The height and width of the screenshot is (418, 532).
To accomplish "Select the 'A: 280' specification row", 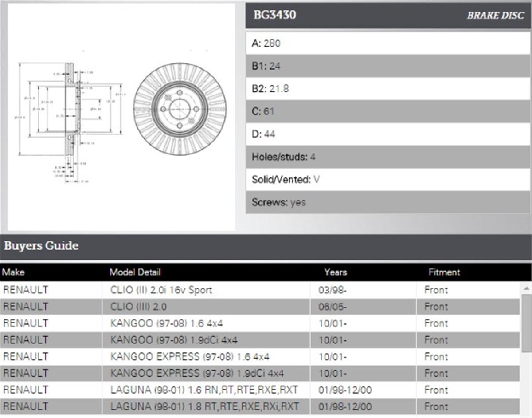I will click(x=388, y=43).
